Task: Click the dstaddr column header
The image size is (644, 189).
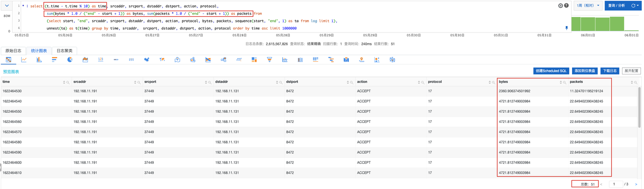Action: click(x=222, y=82)
